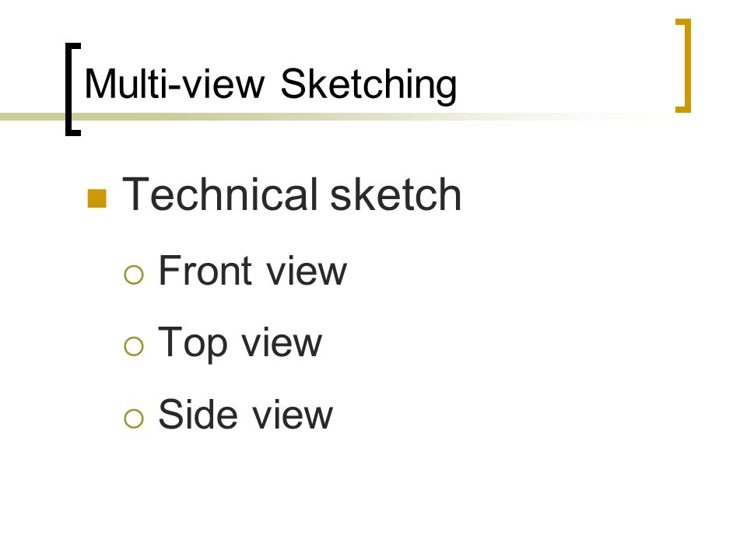Click the black left bracket decoration

(x=72, y=89)
